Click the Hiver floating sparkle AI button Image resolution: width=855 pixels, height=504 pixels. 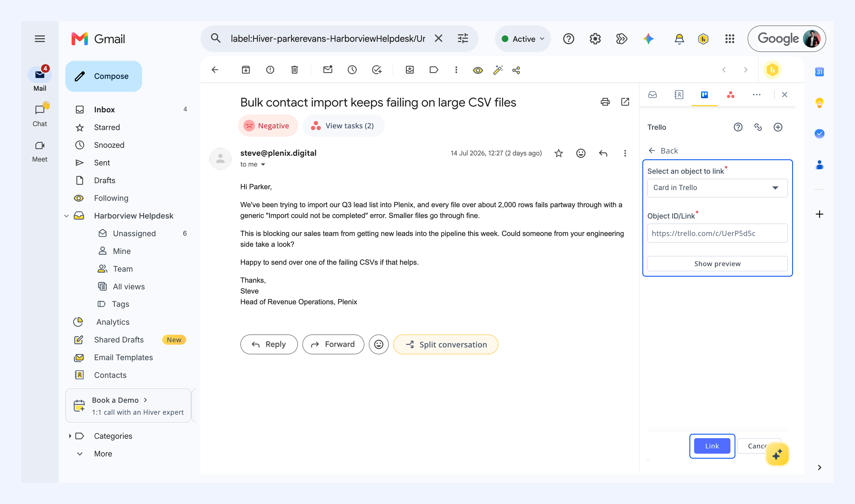[777, 454]
